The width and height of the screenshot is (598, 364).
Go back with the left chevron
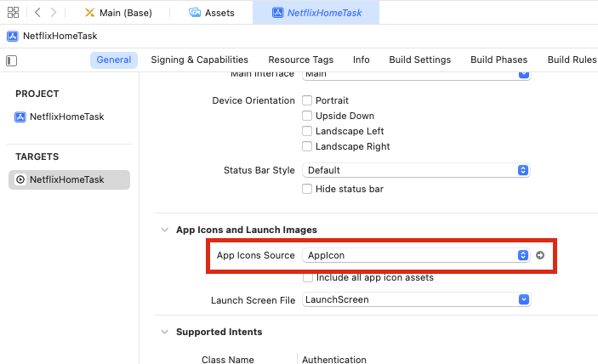[x=38, y=13]
